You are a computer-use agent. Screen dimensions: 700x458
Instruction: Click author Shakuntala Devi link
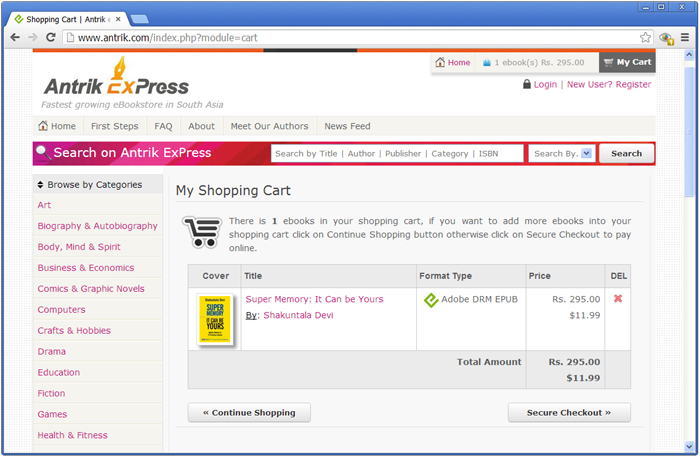(x=298, y=315)
